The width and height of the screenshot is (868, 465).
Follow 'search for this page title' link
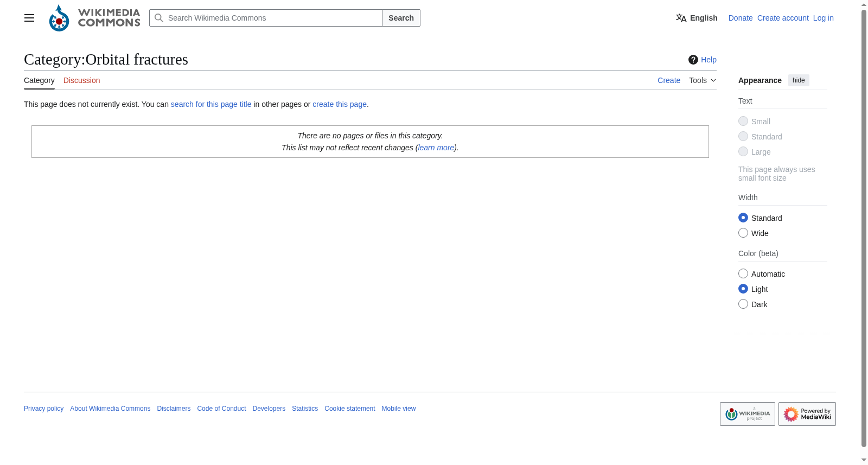(x=211, y=104)
